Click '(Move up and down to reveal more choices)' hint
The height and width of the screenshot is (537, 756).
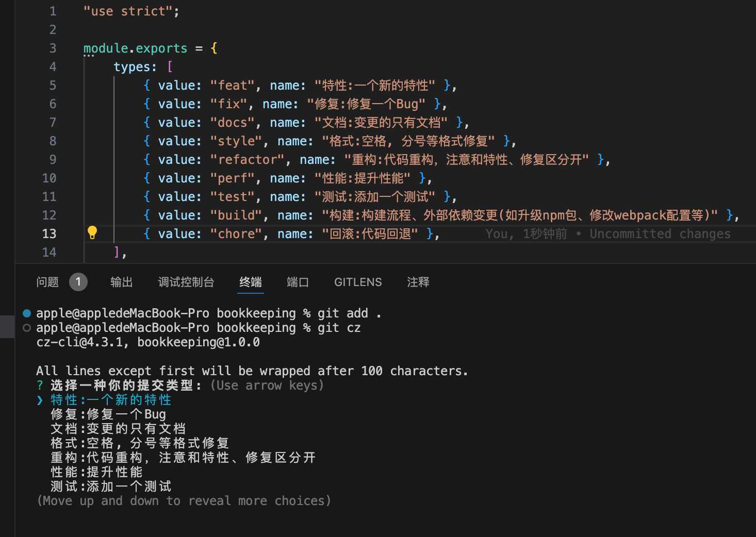click(x=184, y=501)
